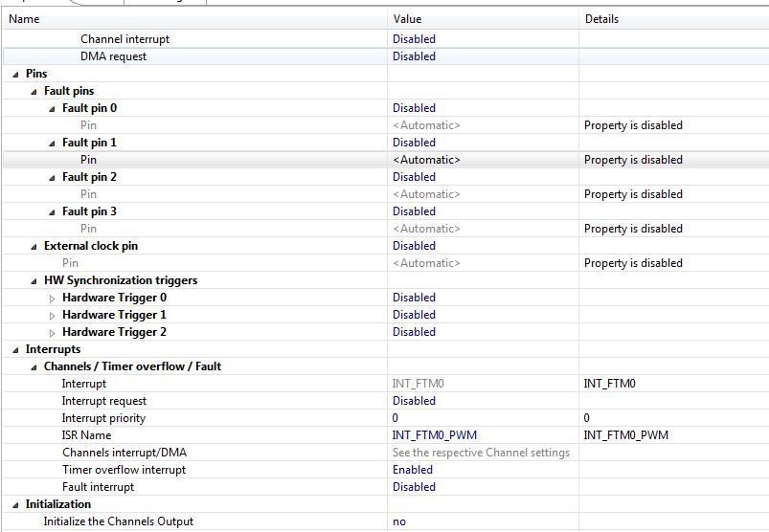Expand Hardware Trigger 1 node
Screen dimensions: 769x532
pyautogui.click(x=53, y=316)
